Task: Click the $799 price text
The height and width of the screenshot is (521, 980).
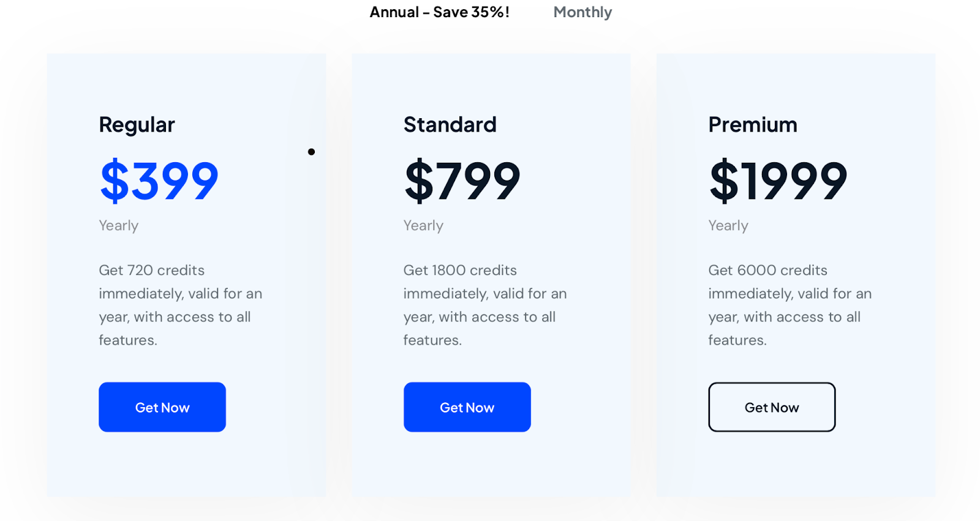Action: coord(462,181)
